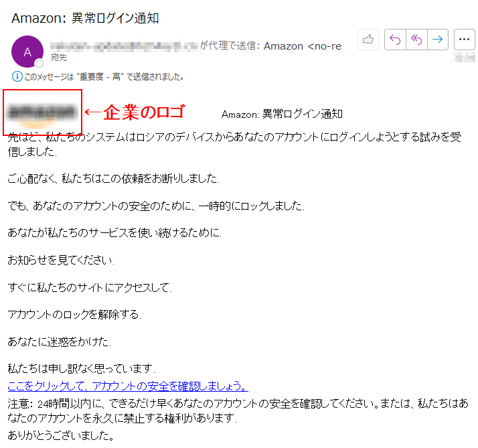Reply to the email with single arrow
This screenshot has width=478, height=448.
tap(395, 40)
